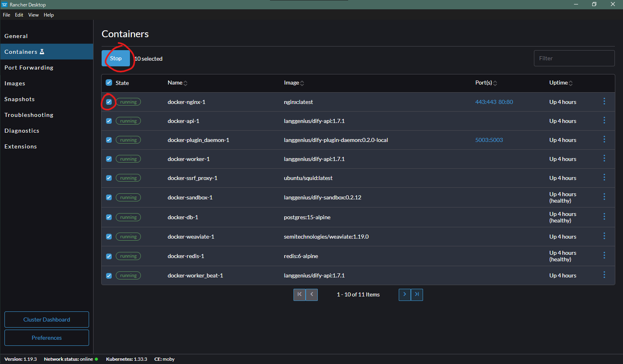Sort containers by Image column

pos(294,83)
